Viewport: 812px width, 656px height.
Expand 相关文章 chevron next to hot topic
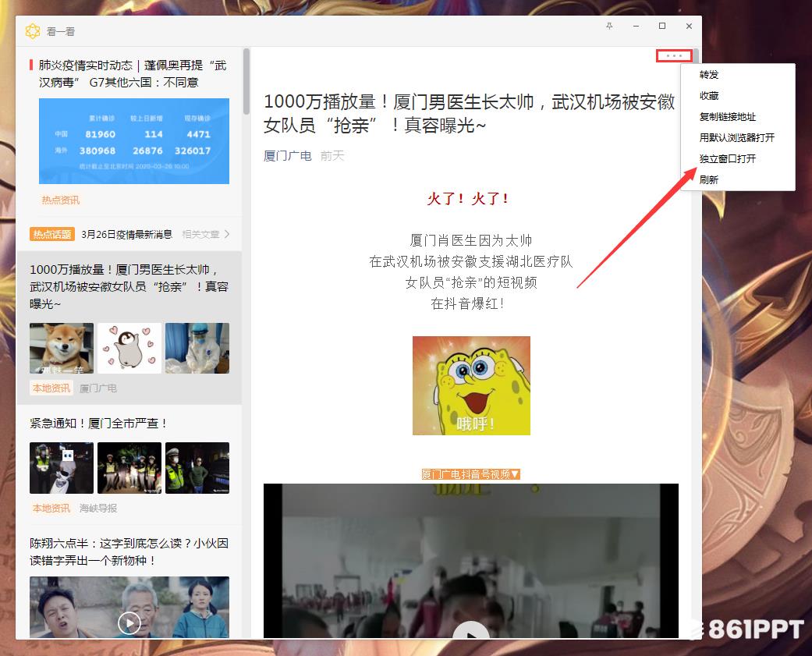(226, 234)
